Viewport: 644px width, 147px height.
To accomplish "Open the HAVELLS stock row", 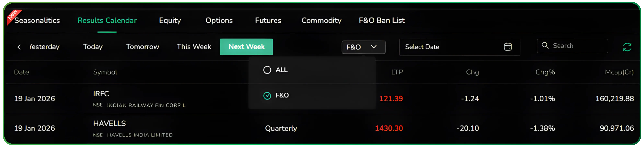I will tap(109, 123).
